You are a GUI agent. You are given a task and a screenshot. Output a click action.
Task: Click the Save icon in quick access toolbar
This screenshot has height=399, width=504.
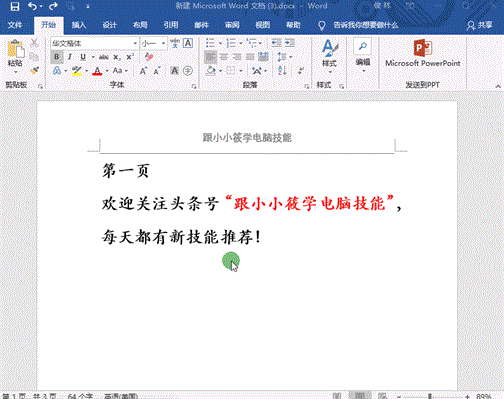click(x=15, y=6)
